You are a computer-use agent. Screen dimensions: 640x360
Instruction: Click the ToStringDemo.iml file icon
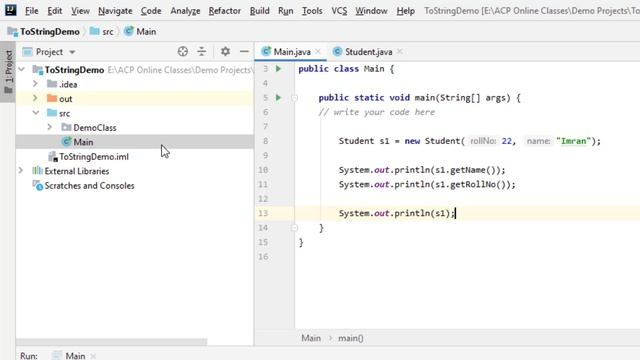point(53,156)
